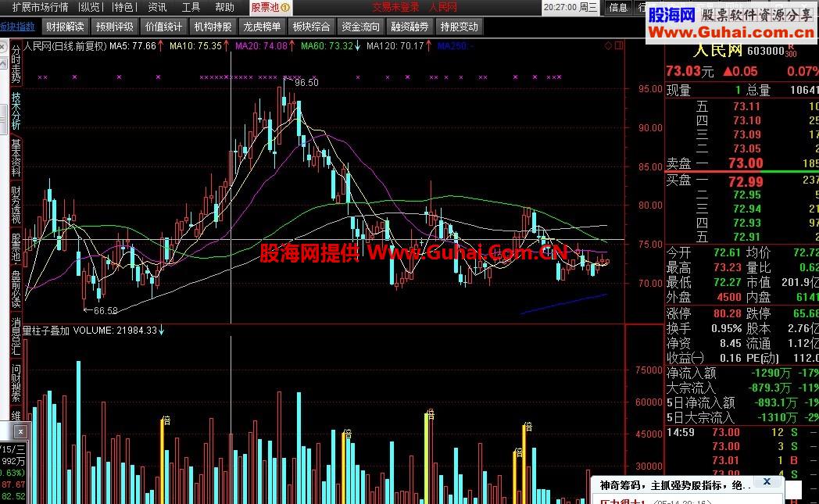Click the current price 73.03元

pos(689,71)
